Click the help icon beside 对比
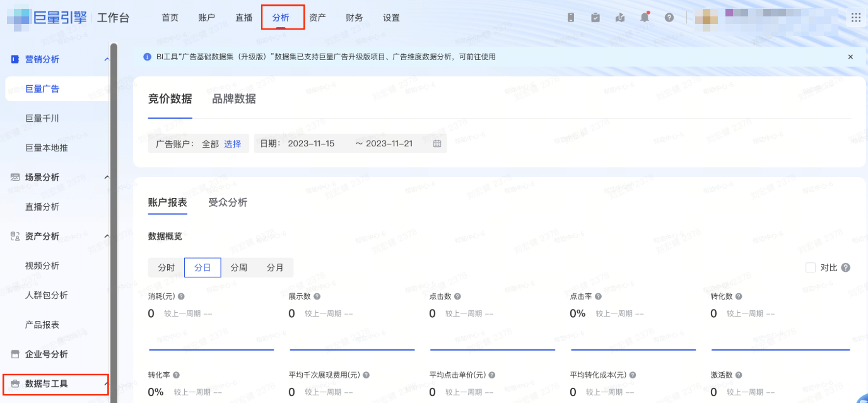This screenshot has height=403, width=868. click(x=846, y=267)
